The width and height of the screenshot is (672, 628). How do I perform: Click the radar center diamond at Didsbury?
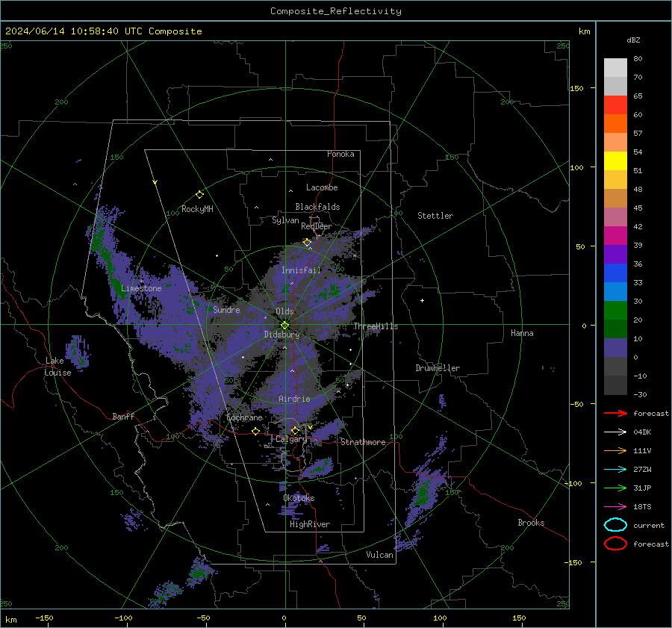pyautogui.click(x=284, y=326)
